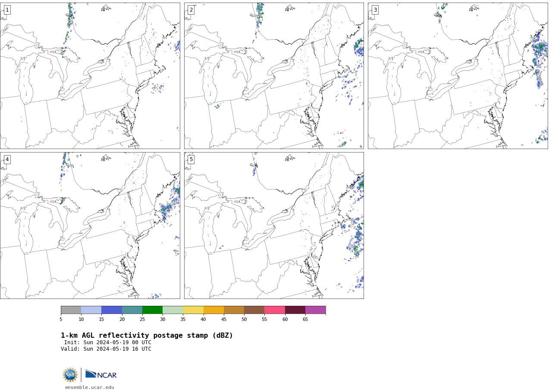Click the NSF logo icon

[70, 375]
